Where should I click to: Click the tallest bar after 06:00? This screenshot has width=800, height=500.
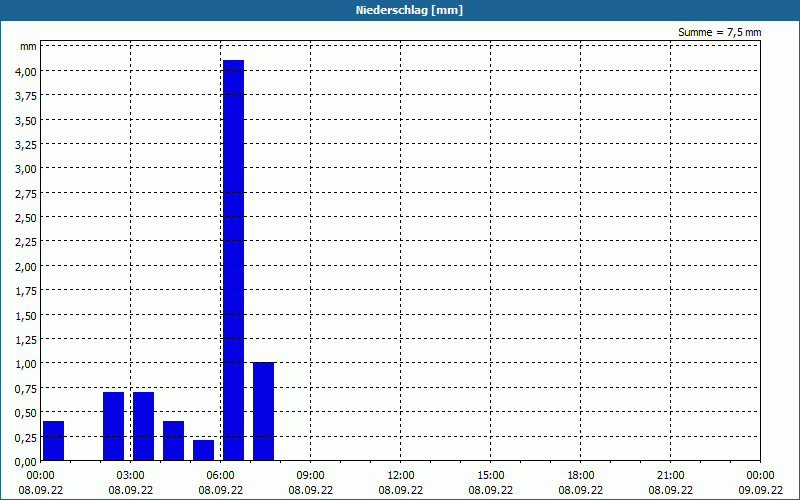click(x=233, y=260)
